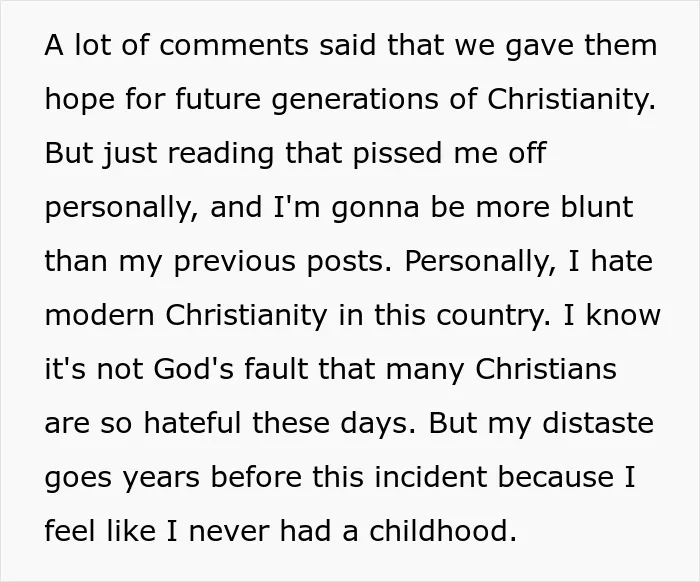Click the words 'gave them' on the first line
Image resolution: width=700 pixels, height=582 pixels.
pos(581,45)
